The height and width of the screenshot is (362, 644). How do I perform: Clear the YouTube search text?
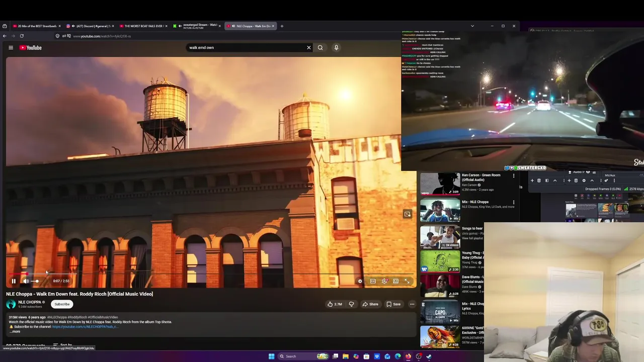[309, 48]
